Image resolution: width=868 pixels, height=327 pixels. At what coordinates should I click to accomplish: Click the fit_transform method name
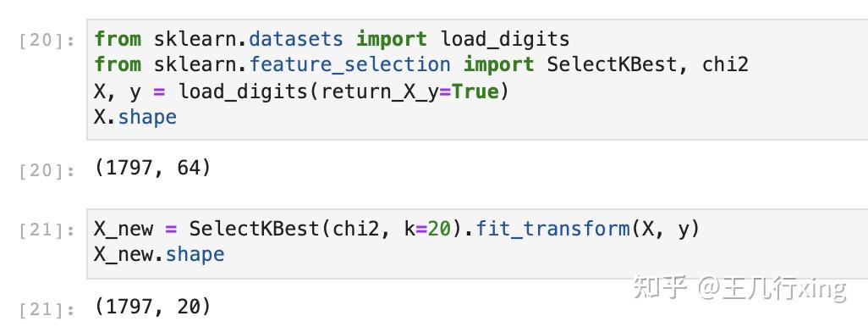552,229
